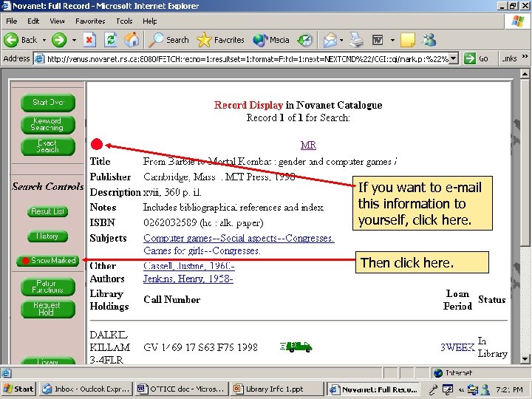Refresh the page with the green arrows icon
Screen dimensions: 532x399
tap(111, 40)
